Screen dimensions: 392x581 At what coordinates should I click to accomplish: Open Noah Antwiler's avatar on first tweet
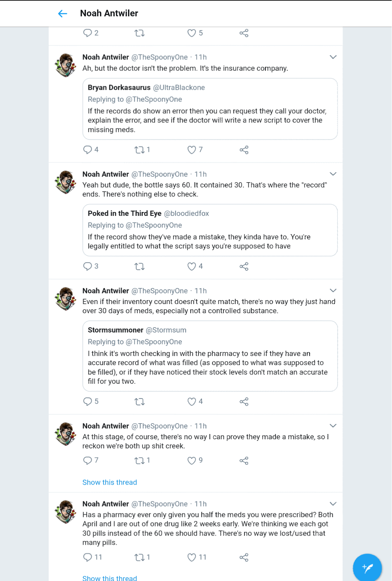66,65
